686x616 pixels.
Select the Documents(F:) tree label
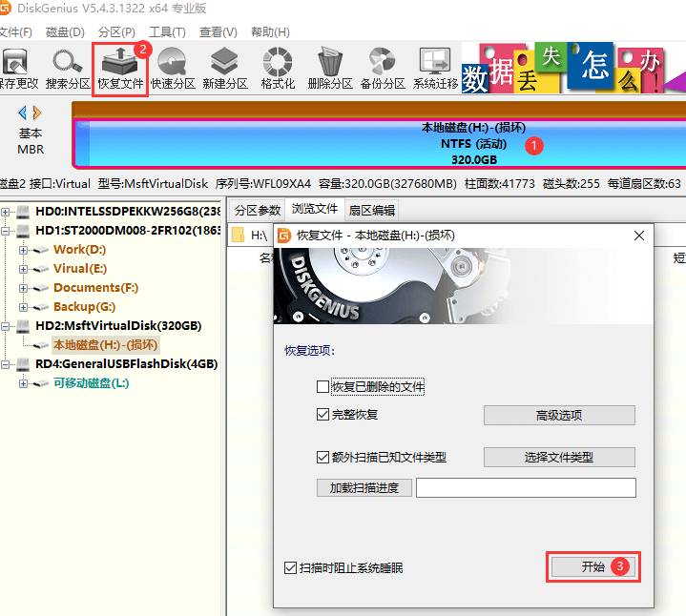click(x=95, y=288)
